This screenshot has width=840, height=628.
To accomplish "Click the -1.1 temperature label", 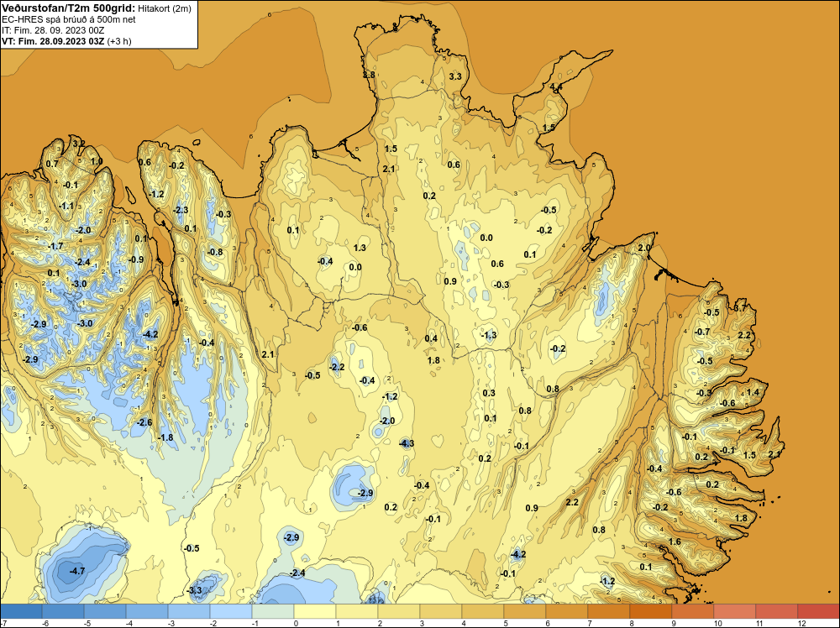I will (x=66, y=206).
